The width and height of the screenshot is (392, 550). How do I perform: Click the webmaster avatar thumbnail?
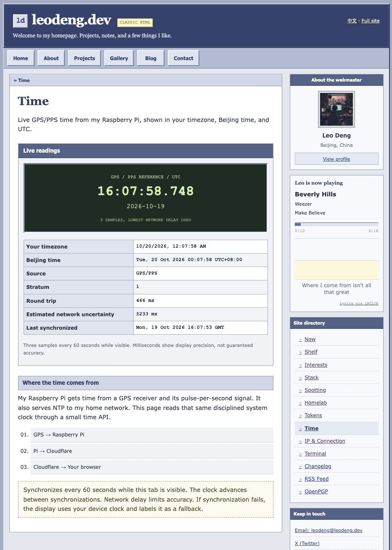(x=336, y=109)
